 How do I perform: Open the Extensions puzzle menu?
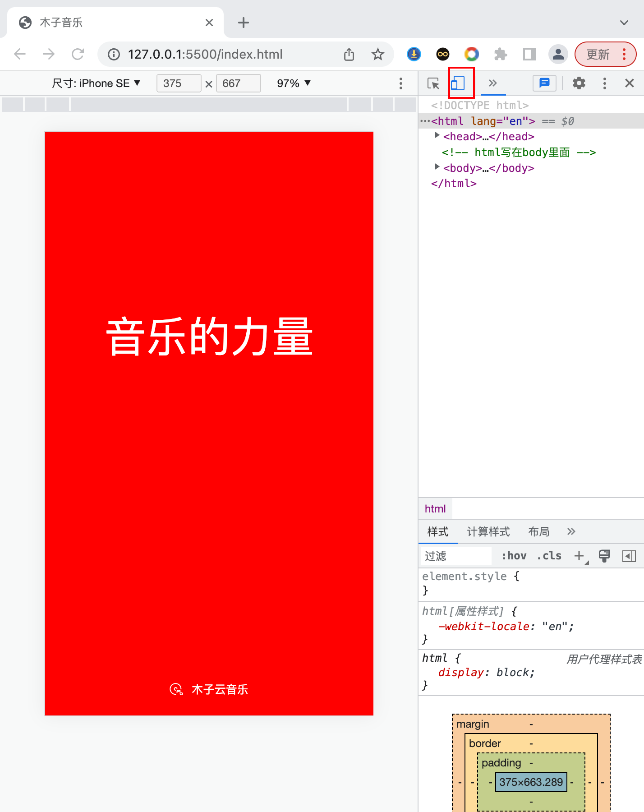tap(501, 55)
